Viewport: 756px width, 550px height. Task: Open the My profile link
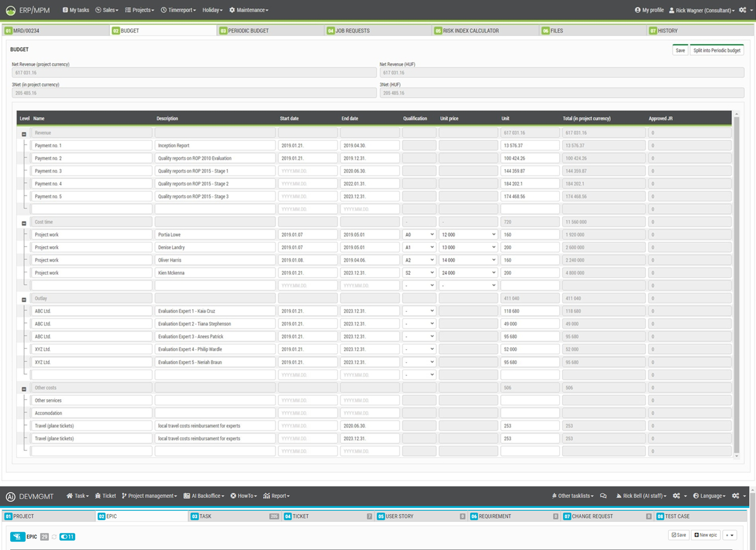[649, 10]
